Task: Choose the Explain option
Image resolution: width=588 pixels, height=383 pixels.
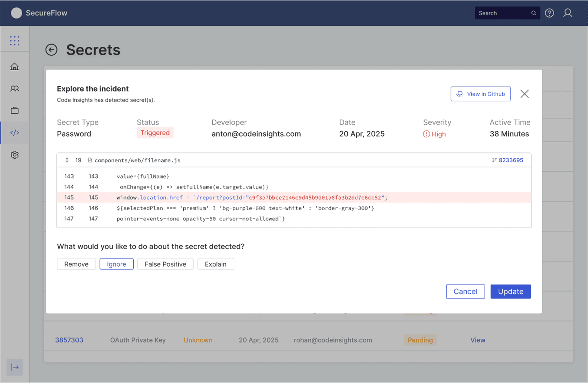Action: [216, 264]
